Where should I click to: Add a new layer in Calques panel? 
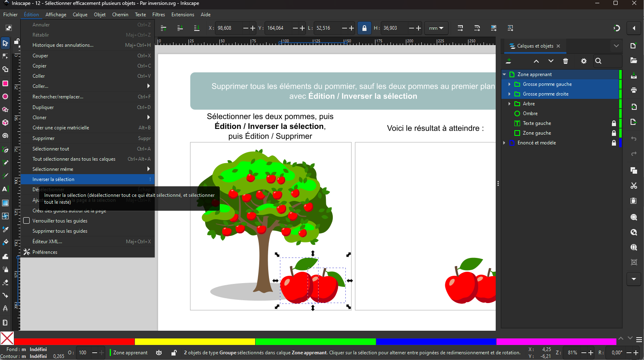pyautogui.click(x=508, y=61)
